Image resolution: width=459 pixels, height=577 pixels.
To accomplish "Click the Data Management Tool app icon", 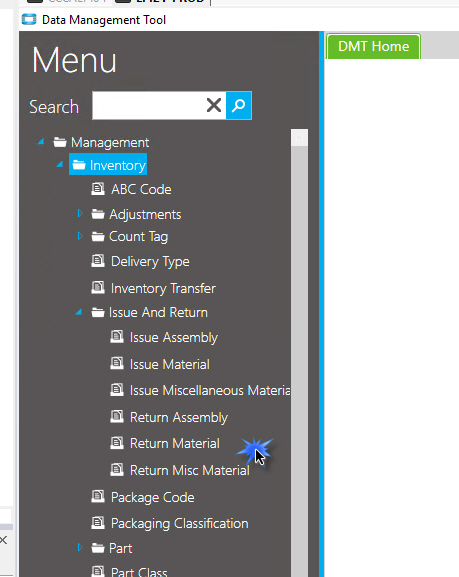I will (29, 19).
